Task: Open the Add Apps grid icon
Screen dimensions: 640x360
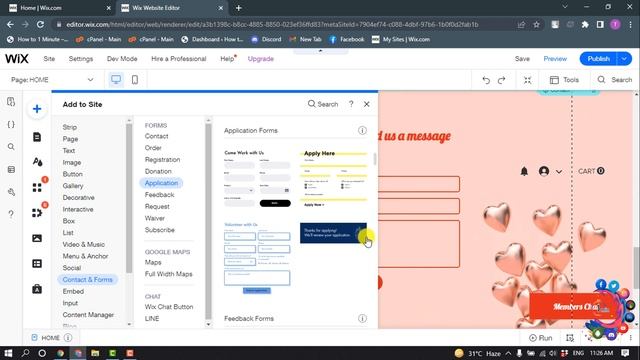Action: tap(37, 187)
